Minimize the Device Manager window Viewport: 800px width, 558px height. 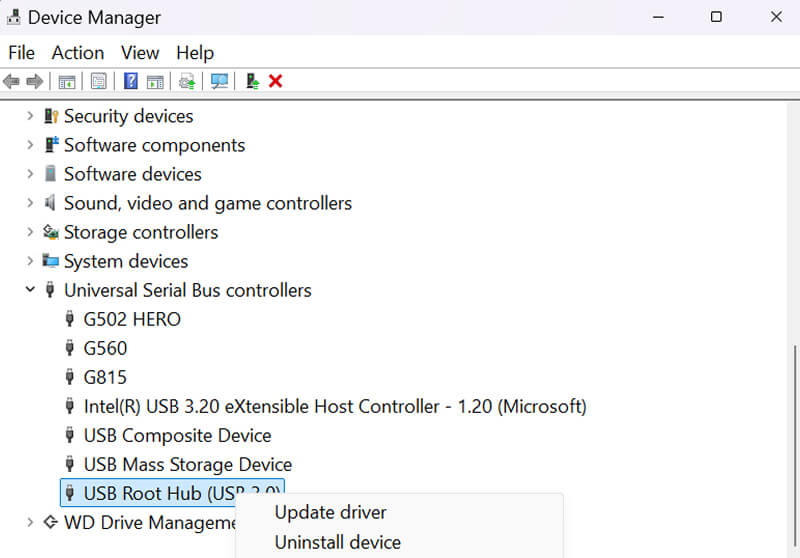658,17
